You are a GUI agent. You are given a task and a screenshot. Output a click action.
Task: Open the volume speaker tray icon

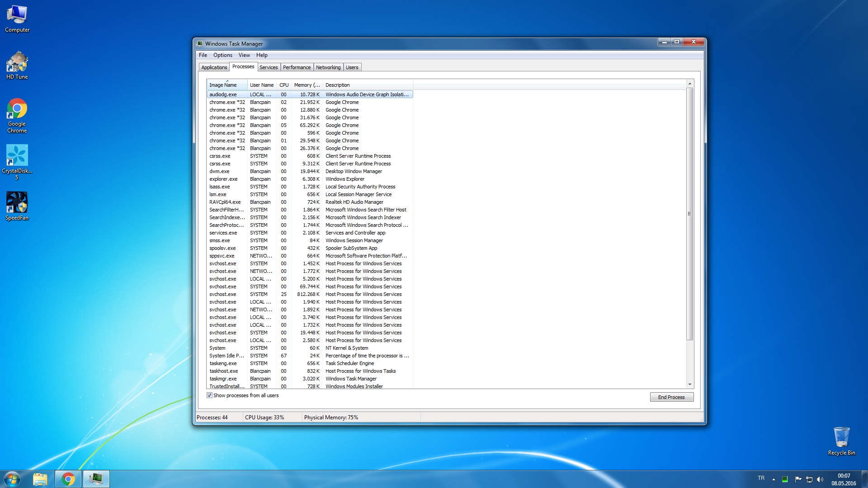[x=820, y=479]
